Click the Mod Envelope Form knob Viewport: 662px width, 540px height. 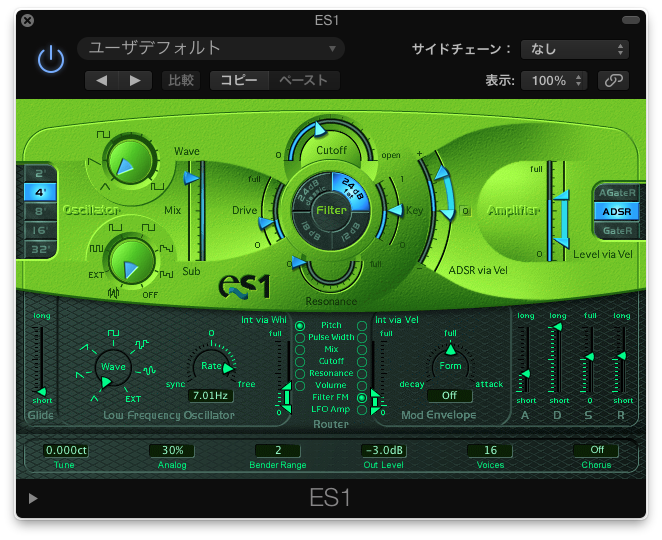[450, 365]
